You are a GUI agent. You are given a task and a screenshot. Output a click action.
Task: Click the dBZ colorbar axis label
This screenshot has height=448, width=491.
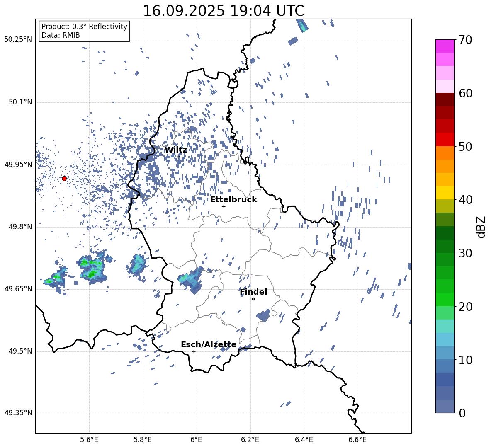(x=481, y=227)
